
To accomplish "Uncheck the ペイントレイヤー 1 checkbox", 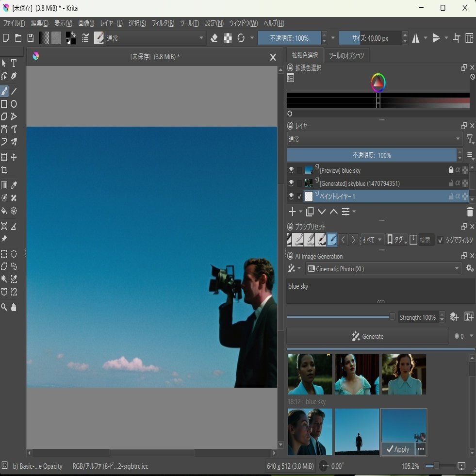I will pos(300,197).
